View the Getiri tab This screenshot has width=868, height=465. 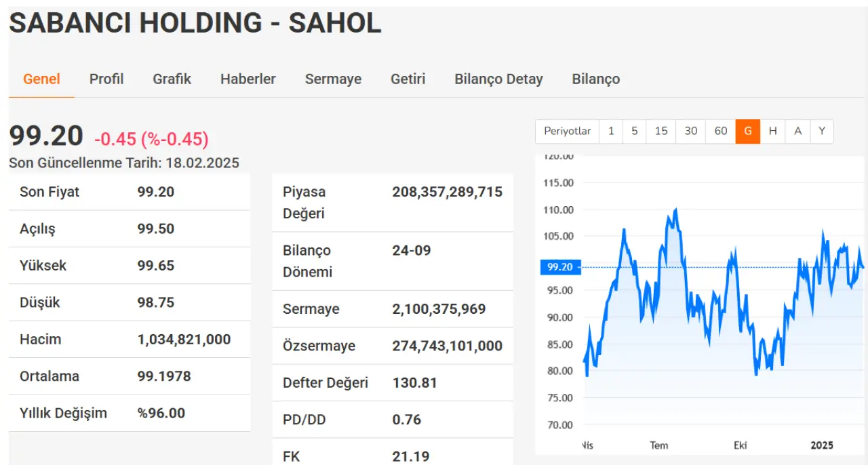[x=408, y=79]
